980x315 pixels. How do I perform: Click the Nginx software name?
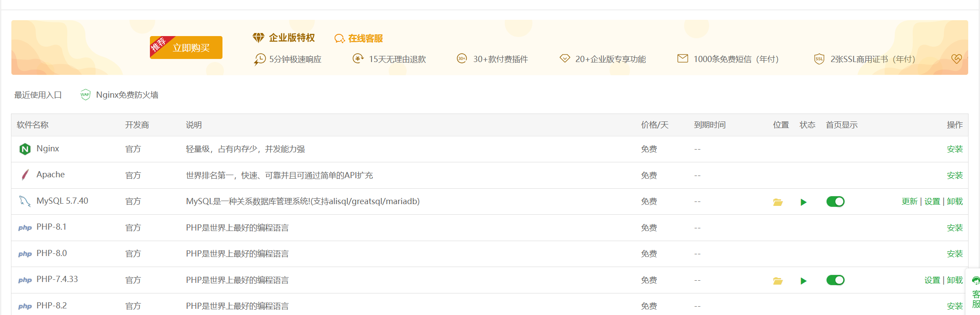48,149
